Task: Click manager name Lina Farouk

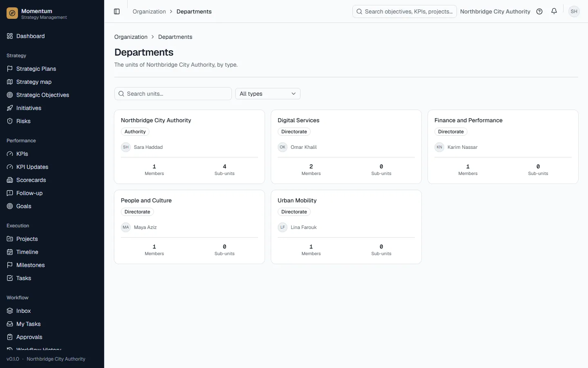Action: click(x=303, y=227)
